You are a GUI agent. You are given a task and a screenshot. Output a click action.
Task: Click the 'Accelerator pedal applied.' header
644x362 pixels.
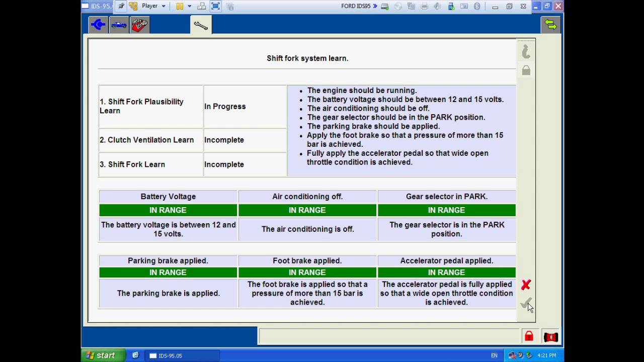click(447, 261)
